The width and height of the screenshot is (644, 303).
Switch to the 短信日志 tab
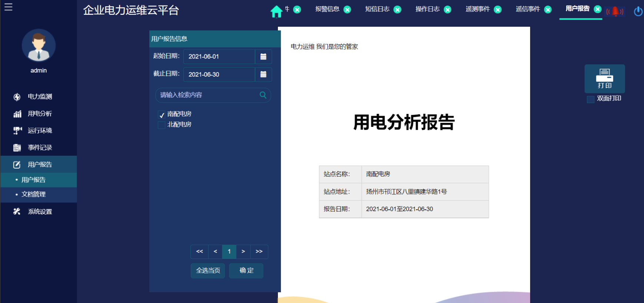[377, 9]
